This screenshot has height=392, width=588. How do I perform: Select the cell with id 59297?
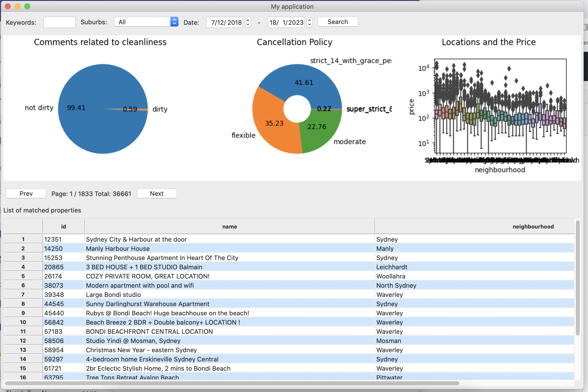click(64, 359)
